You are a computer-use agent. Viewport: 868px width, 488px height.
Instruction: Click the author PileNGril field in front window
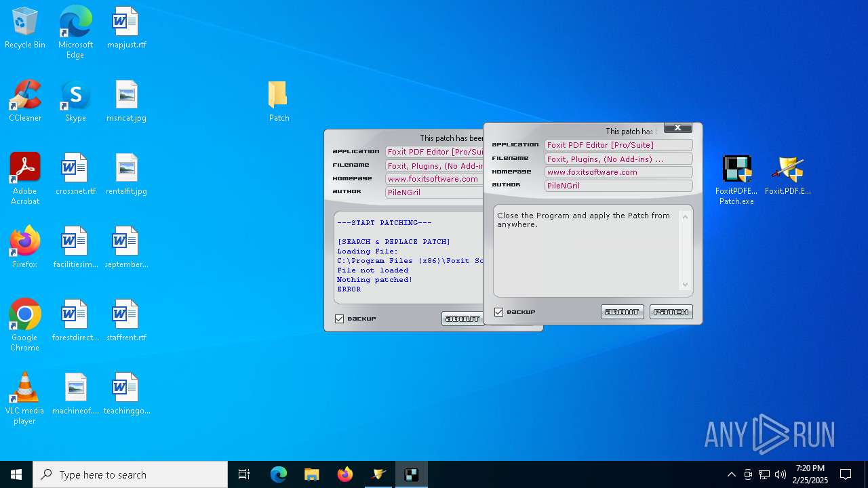coord(618,186)
